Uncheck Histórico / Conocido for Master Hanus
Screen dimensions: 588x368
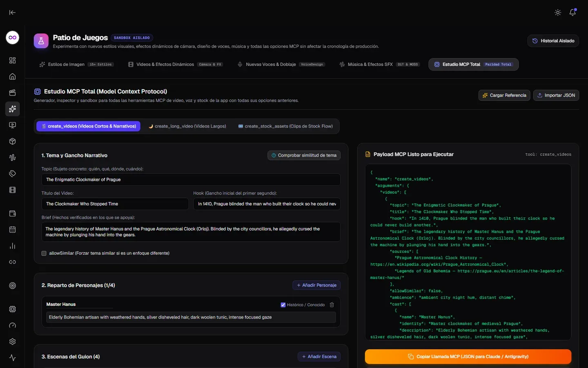(x=283, y=305)
